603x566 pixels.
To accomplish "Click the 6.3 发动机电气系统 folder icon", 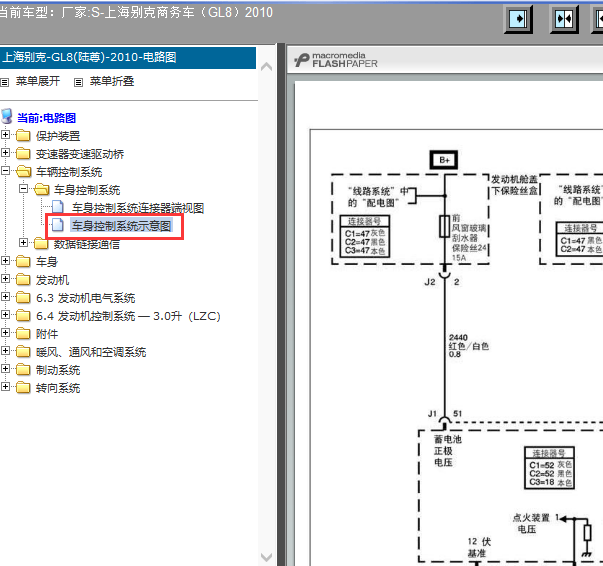I will 23,297.
